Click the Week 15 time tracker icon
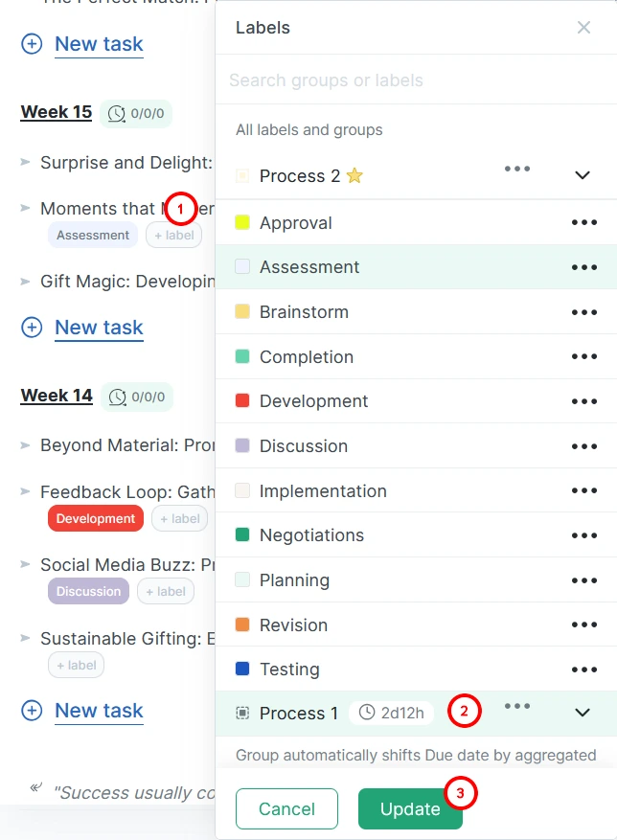The height and width of the screenshot is (840, 617). tap(117, 114)
